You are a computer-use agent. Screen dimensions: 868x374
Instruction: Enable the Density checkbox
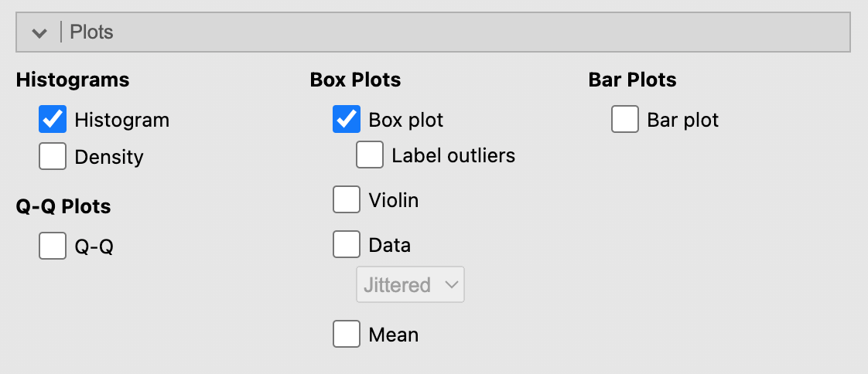pos(53,157)
